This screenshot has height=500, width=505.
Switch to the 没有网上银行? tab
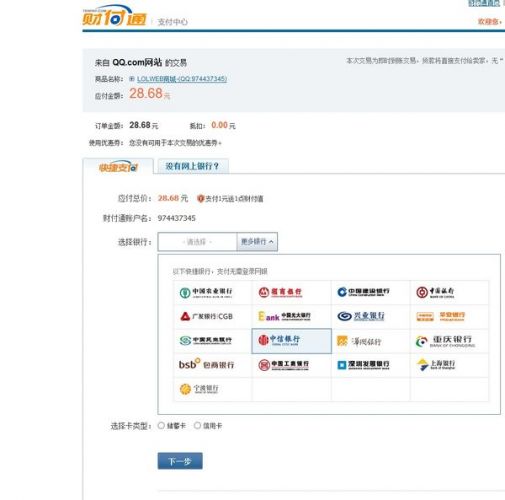coord(193,166)
